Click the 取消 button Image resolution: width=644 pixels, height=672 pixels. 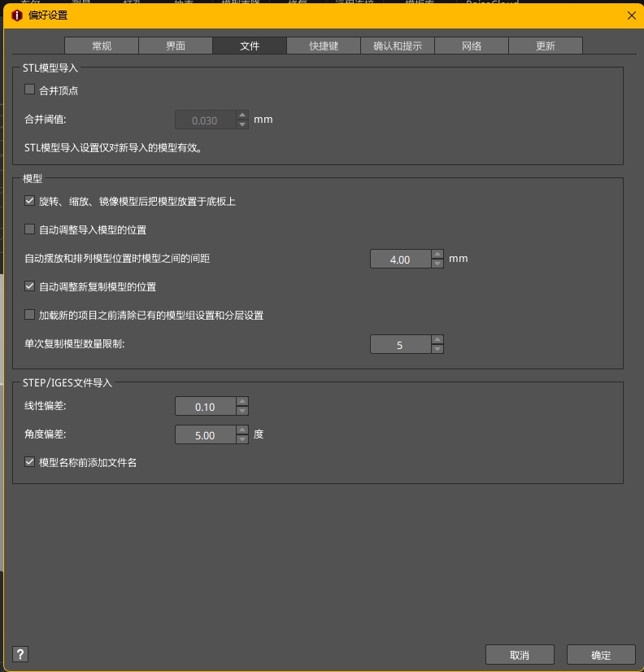(520, 654)
